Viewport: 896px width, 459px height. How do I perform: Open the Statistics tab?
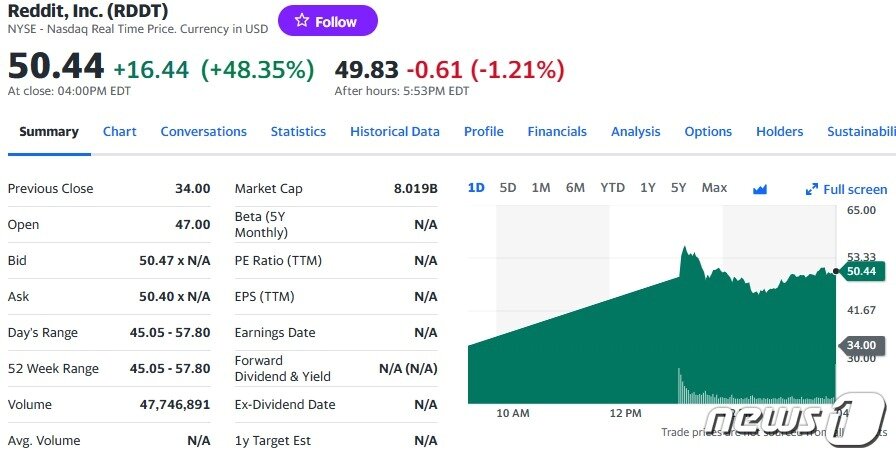click(x=298, y=132)
